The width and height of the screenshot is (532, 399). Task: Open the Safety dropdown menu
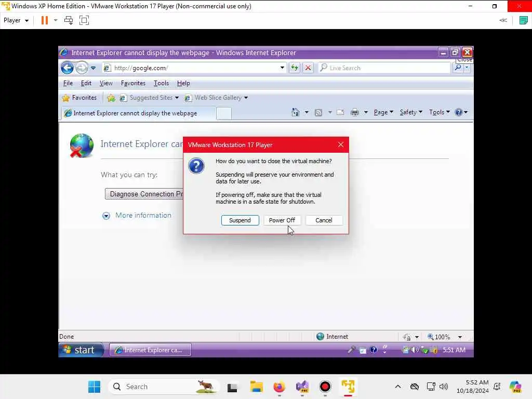pos(411,112)
